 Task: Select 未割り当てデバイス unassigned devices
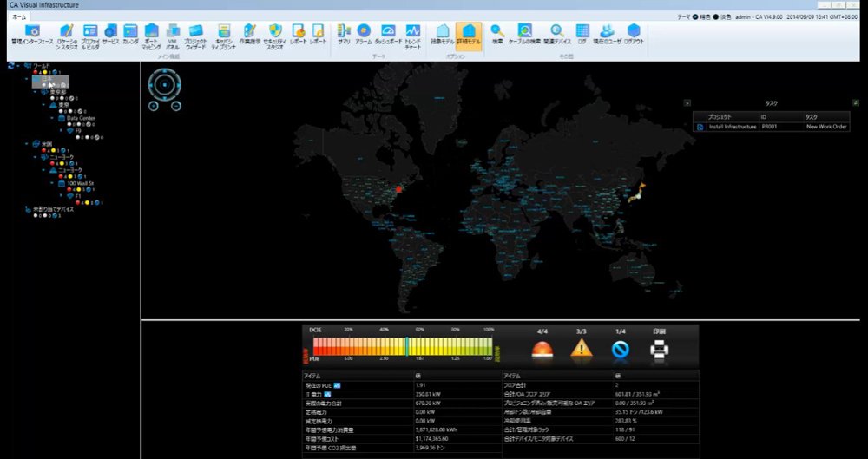53,209
